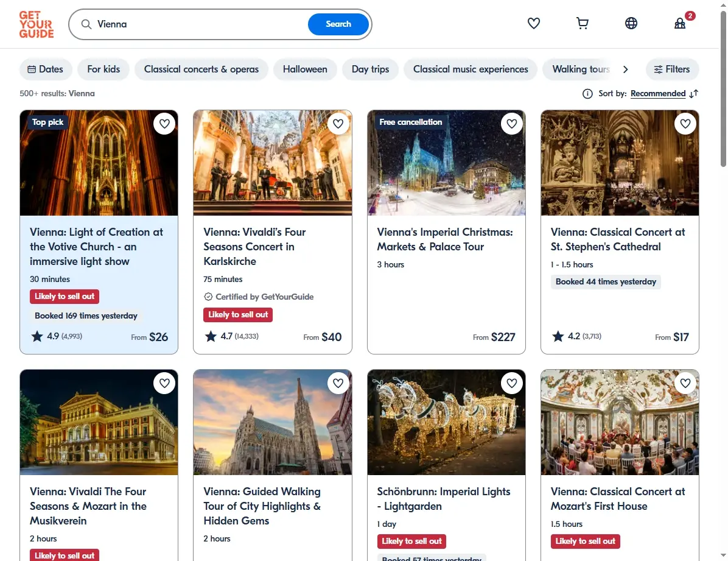Viewport: 728px width, 561px height.
Task: Save Mozart's First House concert to wishlist
Action: (x=685, y=383)
